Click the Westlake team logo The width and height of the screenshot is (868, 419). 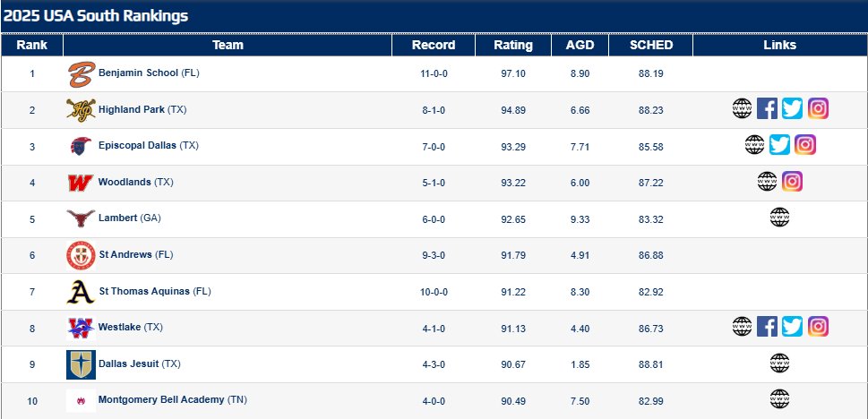(81, 329)
